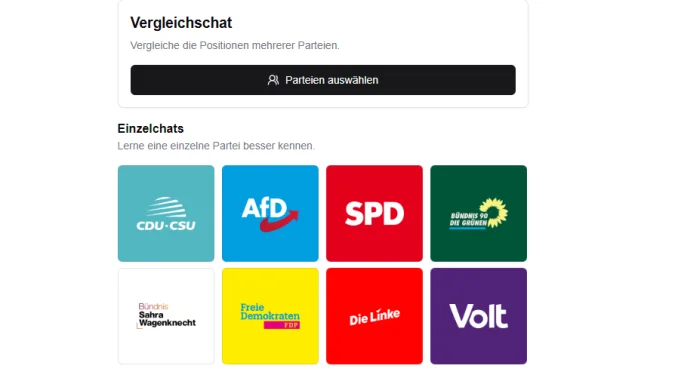Open the Bündnis 90 Die Grünen tile

479,213
